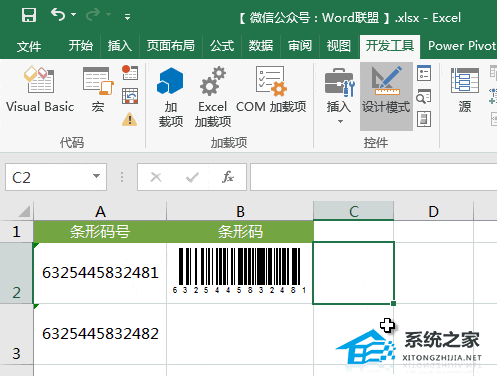Click the 宏 macros button
Image resolution: width=497 pixels, height=376 pixels.
pos(98,89)
